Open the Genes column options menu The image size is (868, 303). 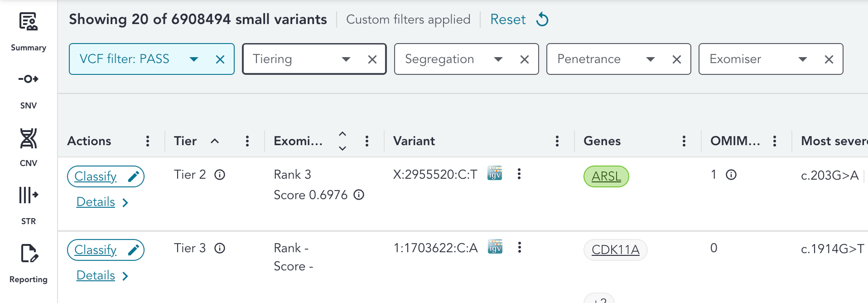click(x=684, y=141)
